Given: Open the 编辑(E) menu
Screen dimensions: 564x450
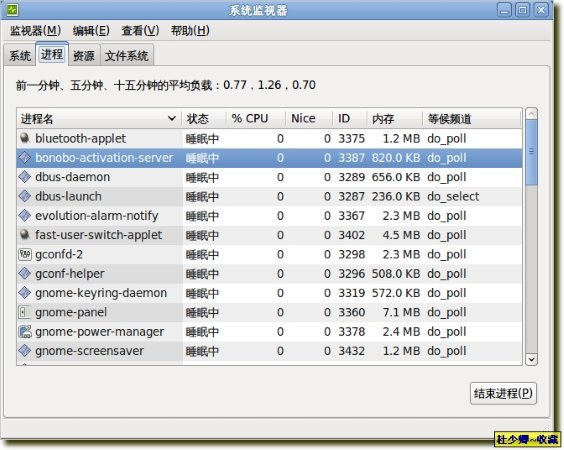Looking at the screenshot, I should point(91,31).
